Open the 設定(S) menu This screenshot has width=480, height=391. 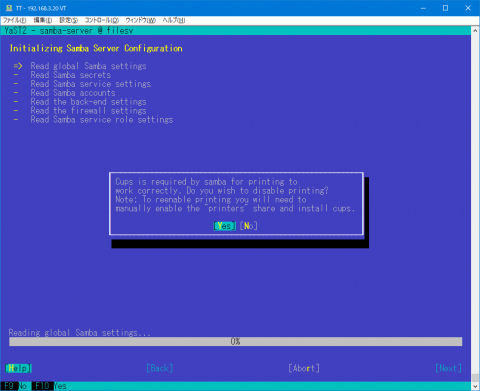[68, 20]
